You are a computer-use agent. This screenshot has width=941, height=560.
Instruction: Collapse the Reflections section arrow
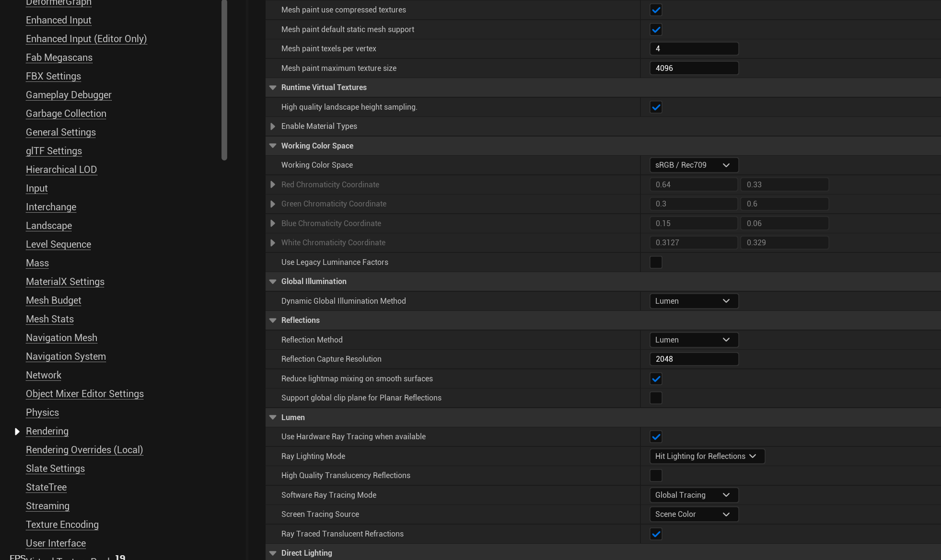(273, 320)
